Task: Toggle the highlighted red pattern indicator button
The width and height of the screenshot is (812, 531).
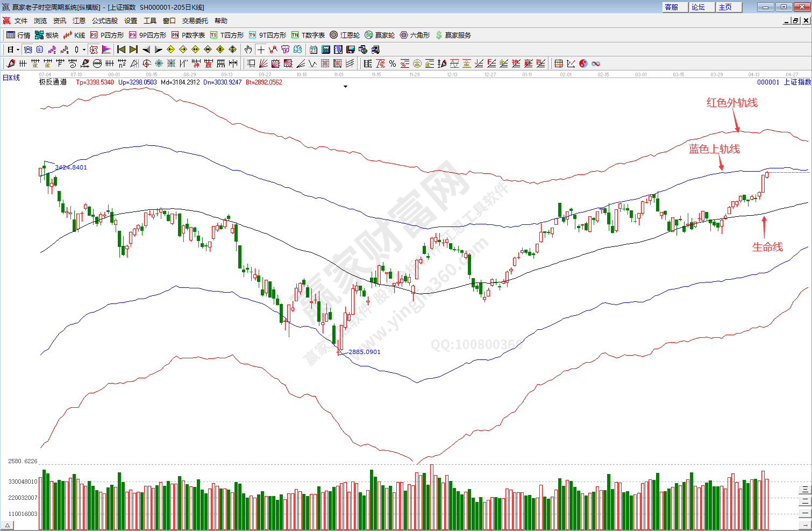Action: 94,49
